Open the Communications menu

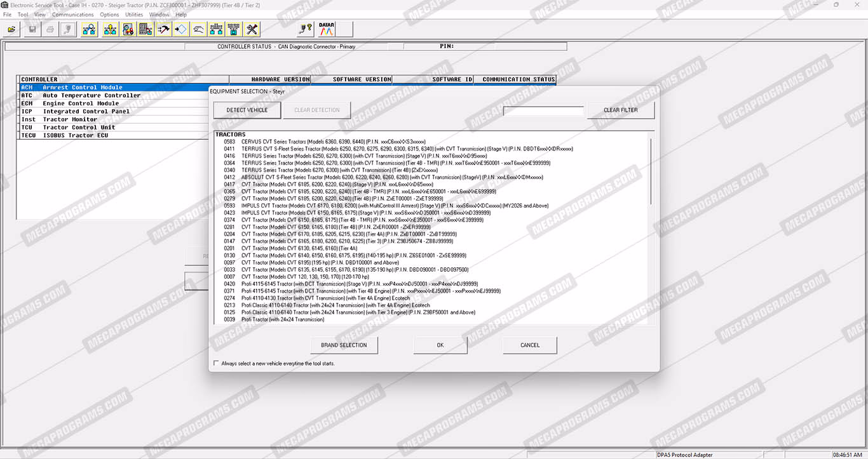click(72, 15)
